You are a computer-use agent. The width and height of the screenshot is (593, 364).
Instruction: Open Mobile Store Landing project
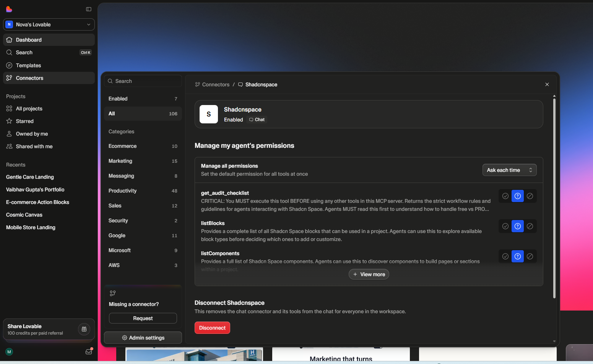coord(31,227)
